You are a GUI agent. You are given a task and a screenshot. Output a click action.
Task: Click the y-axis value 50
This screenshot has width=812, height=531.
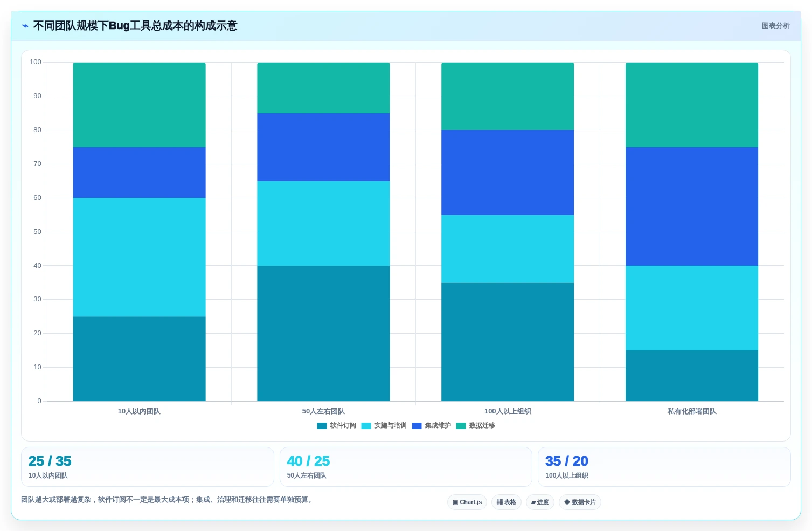coord(37,232)
